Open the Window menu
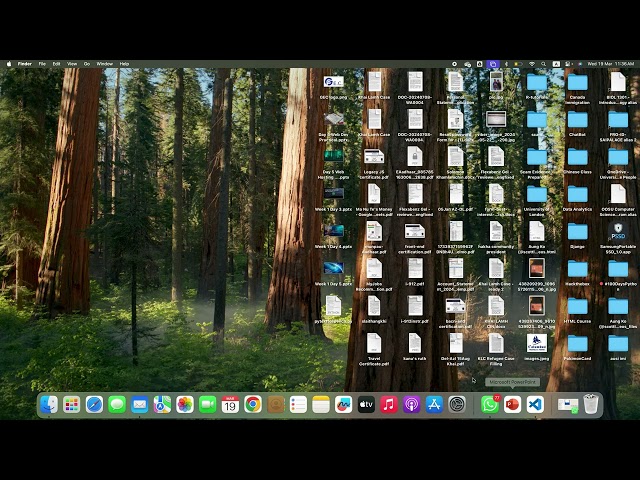Image resolution: width=640 pixels, height=480 pixels. (x=104, y=64)
